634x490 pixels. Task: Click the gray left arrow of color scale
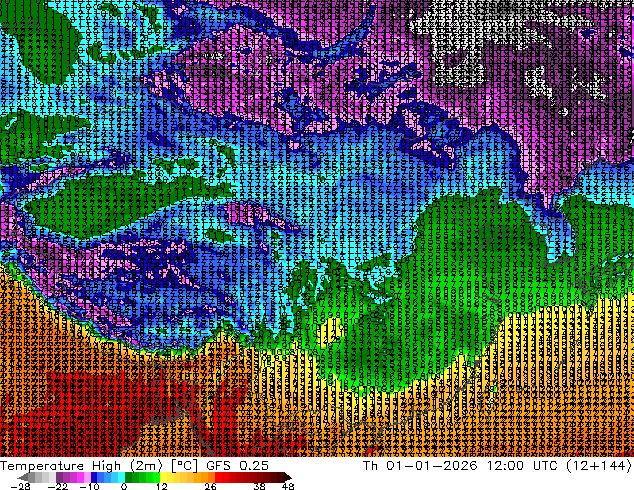point(23,477)
